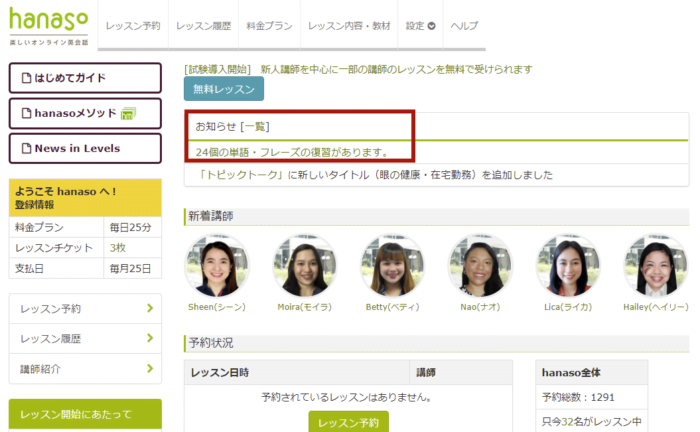Click the 無料レッスン button

click(x=224, y=89)
